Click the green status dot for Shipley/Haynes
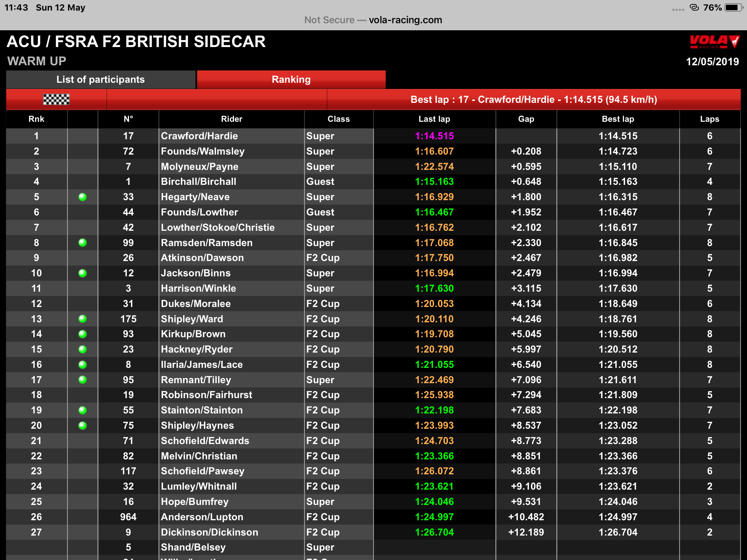Image resolution: width=747 pixels, height=560 pixels. pyautogui.click(x=83, y=425)
